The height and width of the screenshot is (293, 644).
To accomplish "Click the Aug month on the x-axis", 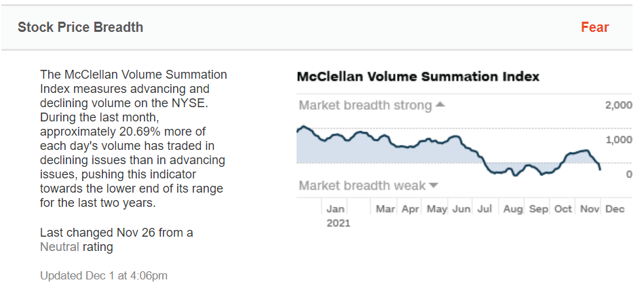I will point(513,209).
